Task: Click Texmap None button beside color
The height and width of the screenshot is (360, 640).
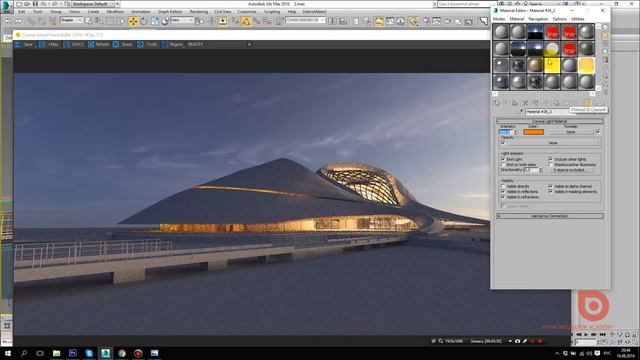Action: click(x=571, y=132)
